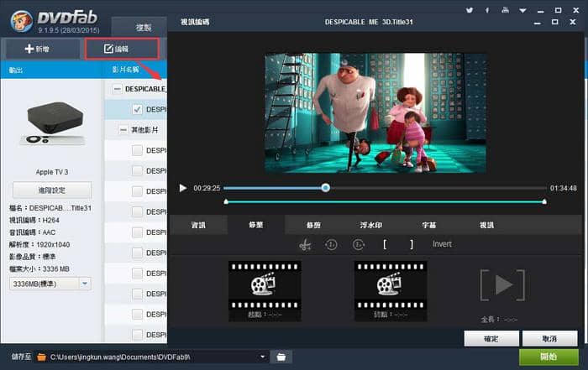Play the bracketed trimmed segment icon
This screenshot has height=370, width=588.
(x=502, y=284)
